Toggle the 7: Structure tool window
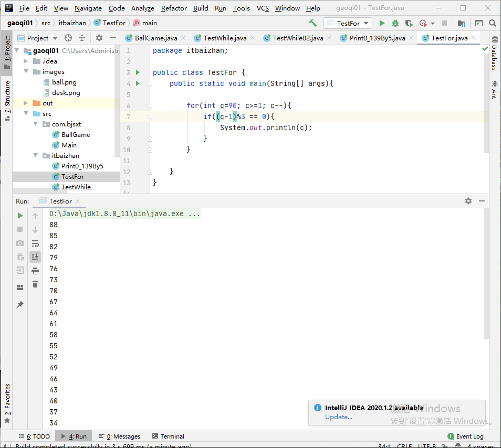This screenshot has width=501, height=448. (x=7, y=101)
